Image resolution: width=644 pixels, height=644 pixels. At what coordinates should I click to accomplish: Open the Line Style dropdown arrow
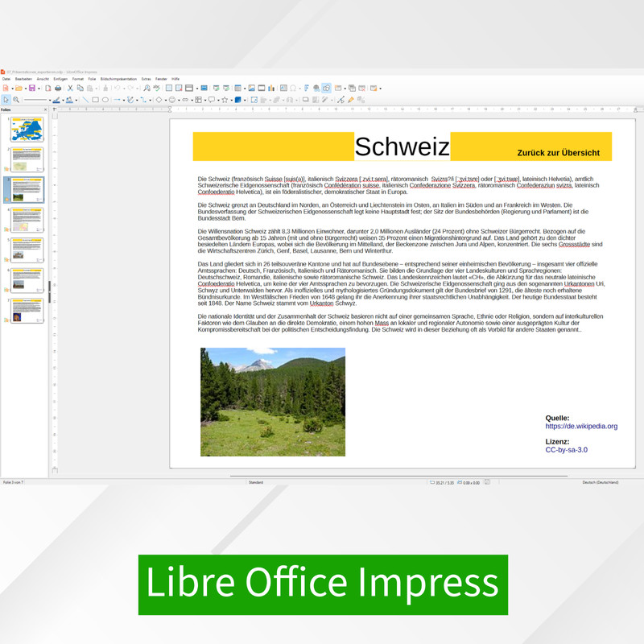(50, 100)
